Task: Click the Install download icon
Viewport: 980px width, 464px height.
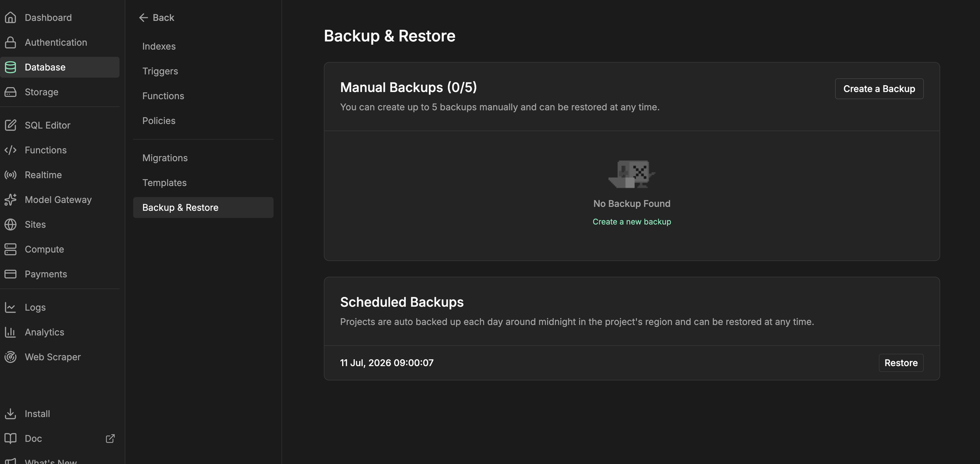Action: [x=10, y=414]
